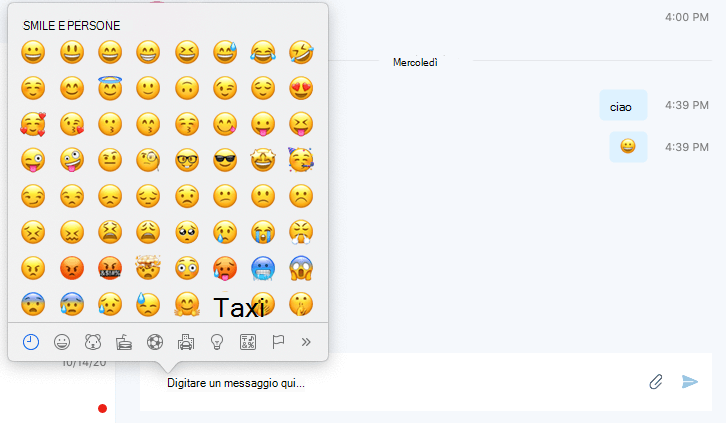Select the "ciao" message bubble

pos(623,105)
